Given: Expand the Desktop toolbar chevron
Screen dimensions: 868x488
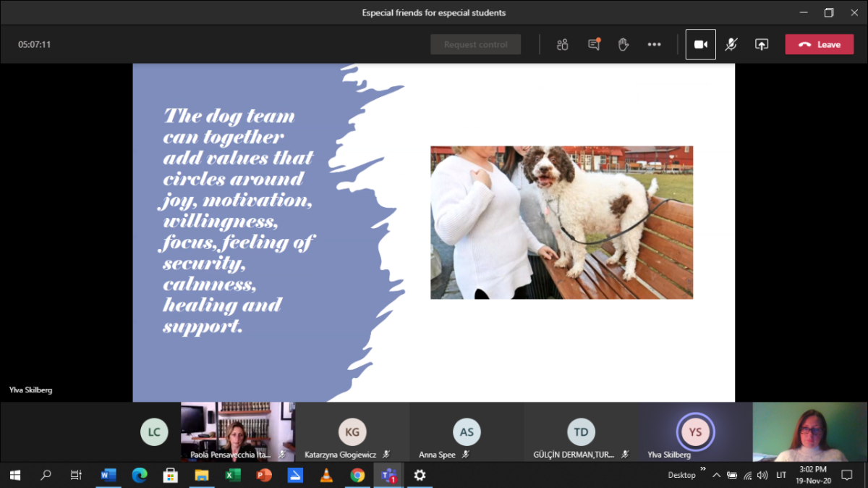Looking at the screenshot, I should (x=702, y=470).
